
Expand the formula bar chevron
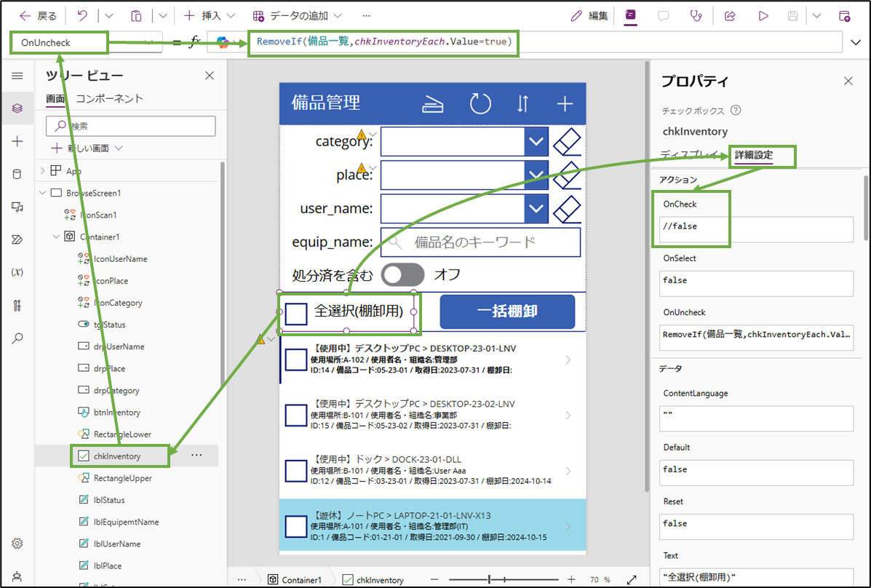(x=856, y=42)
